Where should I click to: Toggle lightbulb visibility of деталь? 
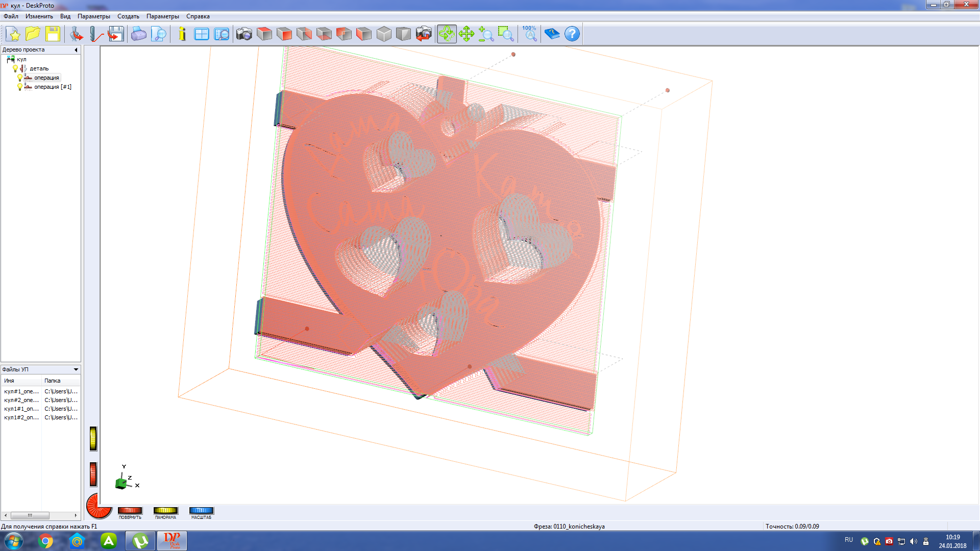point(15,68)
